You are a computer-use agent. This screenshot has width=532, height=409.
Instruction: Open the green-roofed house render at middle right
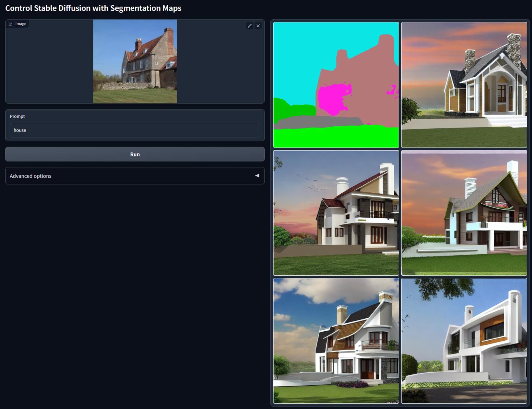tap(464, 213)
